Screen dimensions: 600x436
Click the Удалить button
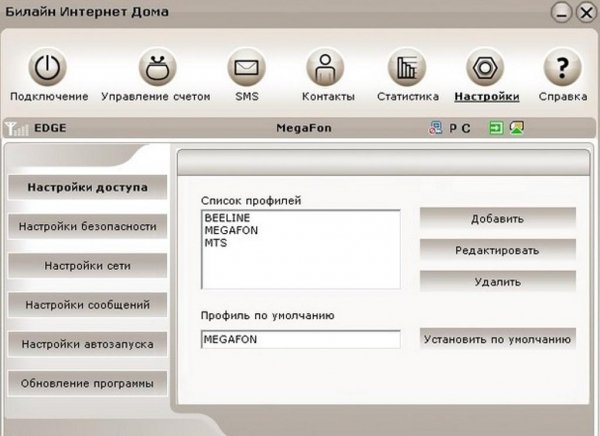tap(497, 282)
